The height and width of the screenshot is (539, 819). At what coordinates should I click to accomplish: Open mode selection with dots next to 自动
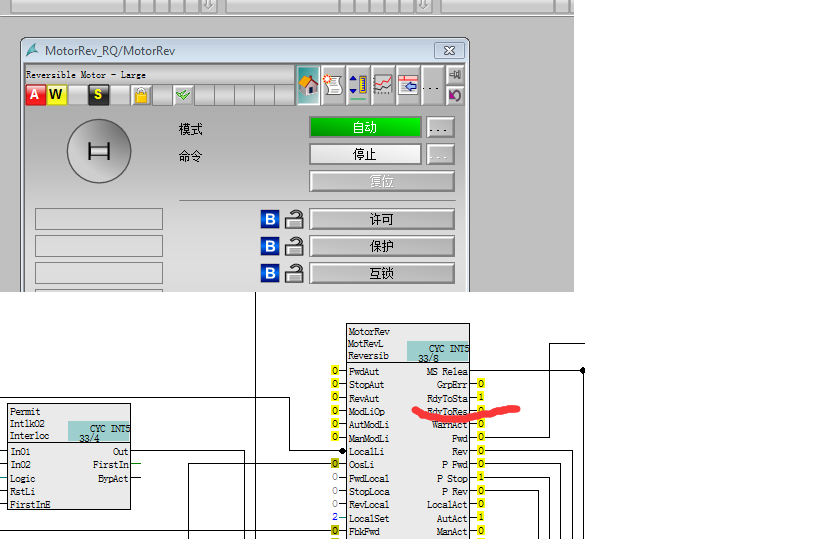pyautogui.click(x=440, y=127)
